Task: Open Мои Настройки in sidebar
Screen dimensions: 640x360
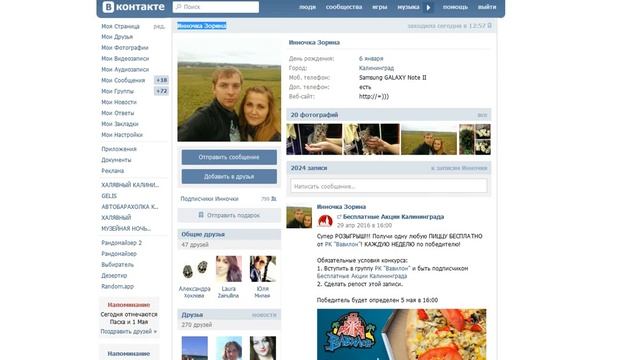Action: coord(122,135)
